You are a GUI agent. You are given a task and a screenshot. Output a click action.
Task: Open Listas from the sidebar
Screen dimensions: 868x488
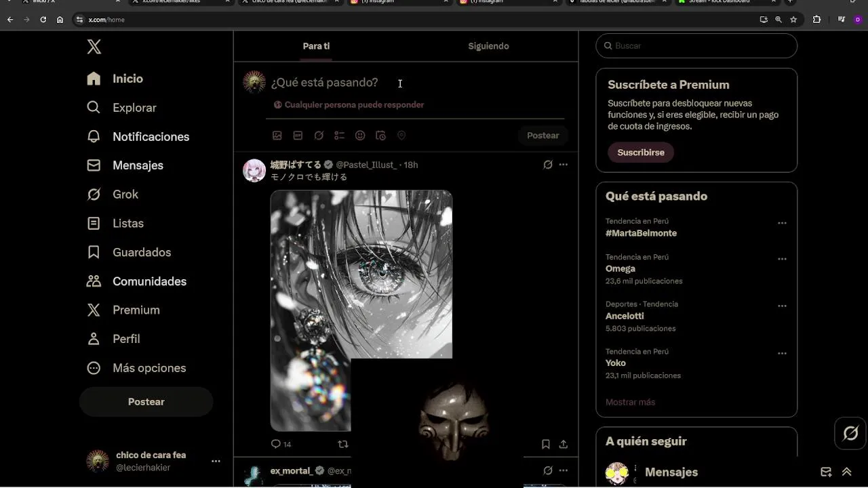115,223
